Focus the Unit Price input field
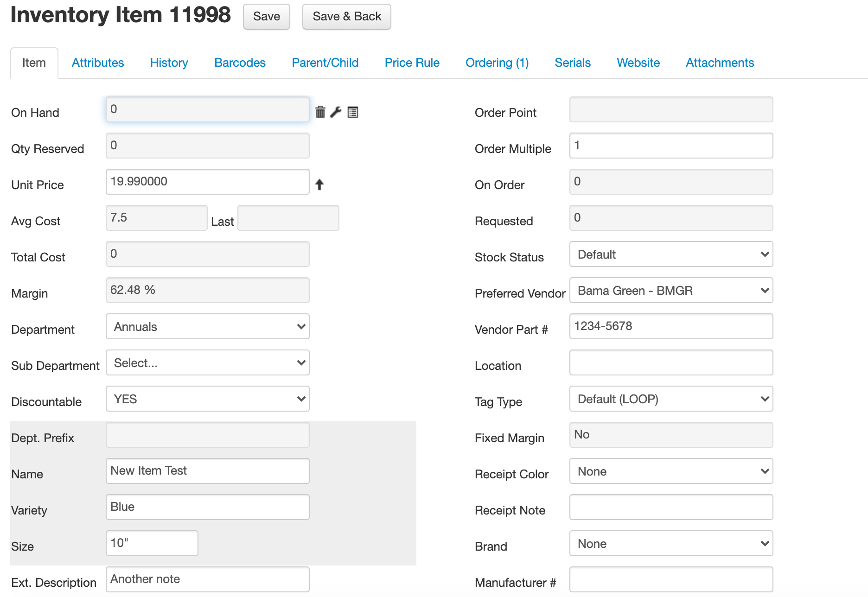Viewport: 868px width, 597px height. tap(207, 182)
